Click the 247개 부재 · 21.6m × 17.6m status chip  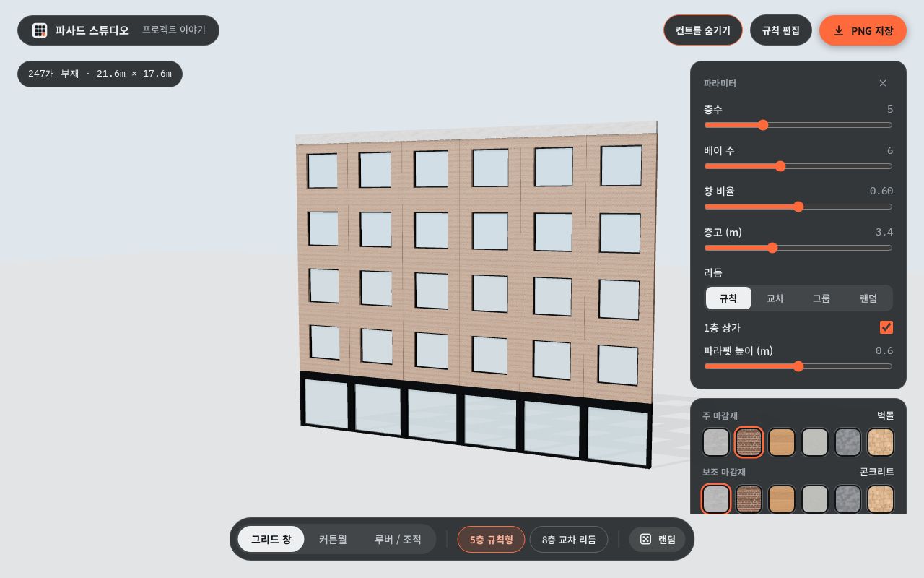pyautogui.click(x=100, y=74)
